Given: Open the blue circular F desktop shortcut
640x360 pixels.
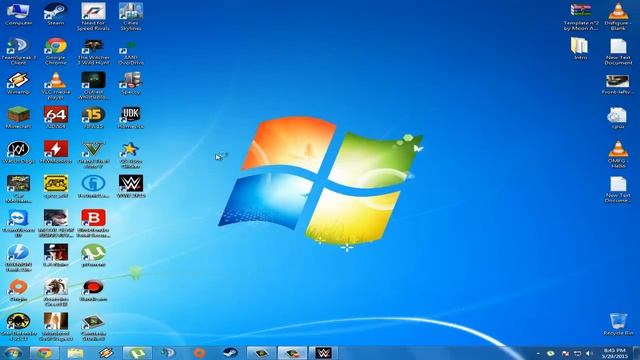Looking at the screenshot, I should pyautogui.click(x=93, y=187).
